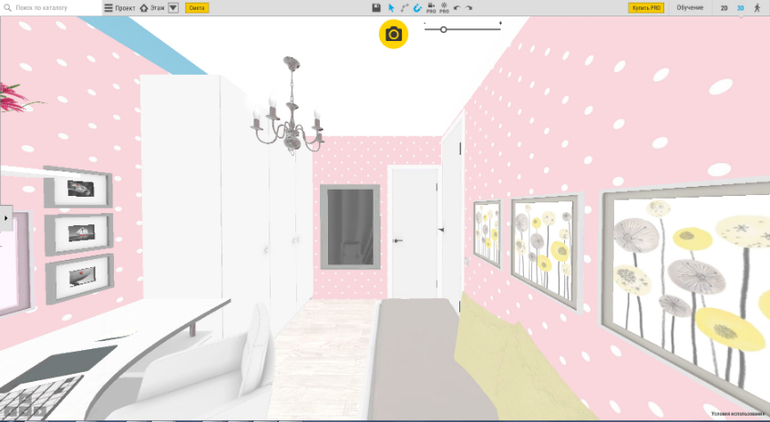Expand the left side panel arrow

[6, 218]
